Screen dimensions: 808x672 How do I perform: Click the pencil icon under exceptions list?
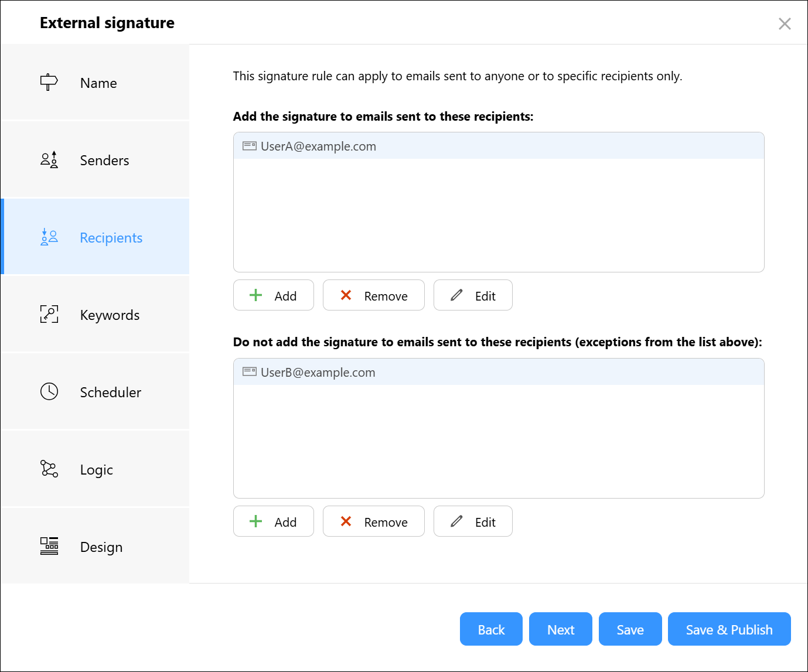(456, 521)
